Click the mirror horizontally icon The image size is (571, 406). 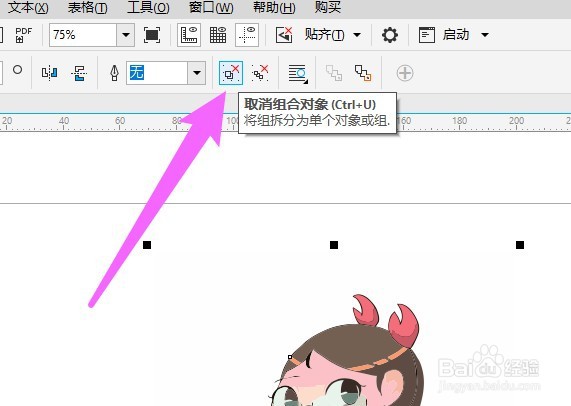50,73
